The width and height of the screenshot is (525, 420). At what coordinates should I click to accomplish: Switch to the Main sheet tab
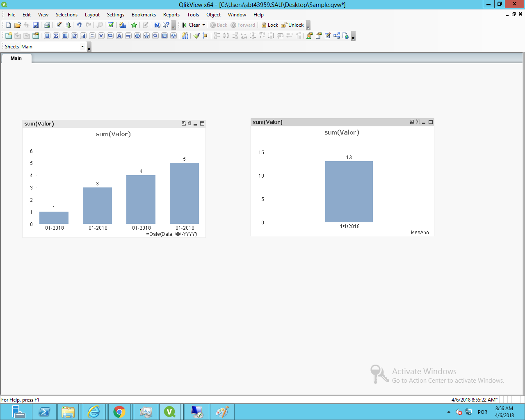pyautogui.click(x=16, y=58)
